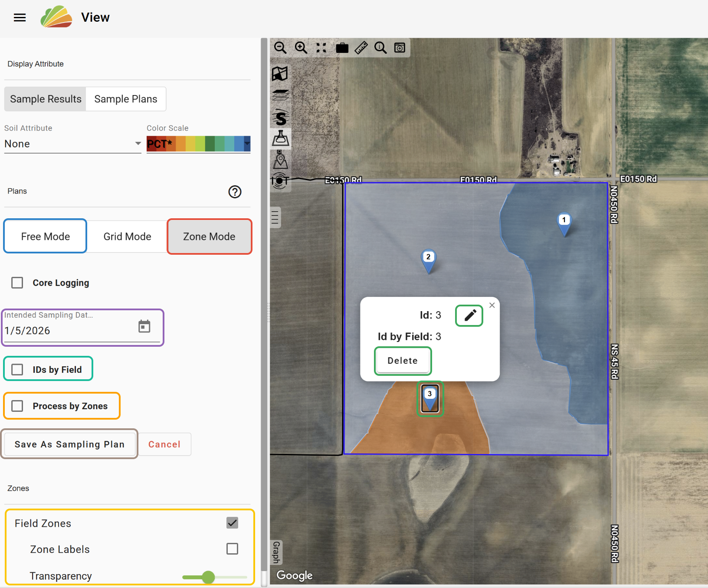The image size is (708, 588).
Task: Open the soil sampling flask tool
Action: [x=280, y=138]
